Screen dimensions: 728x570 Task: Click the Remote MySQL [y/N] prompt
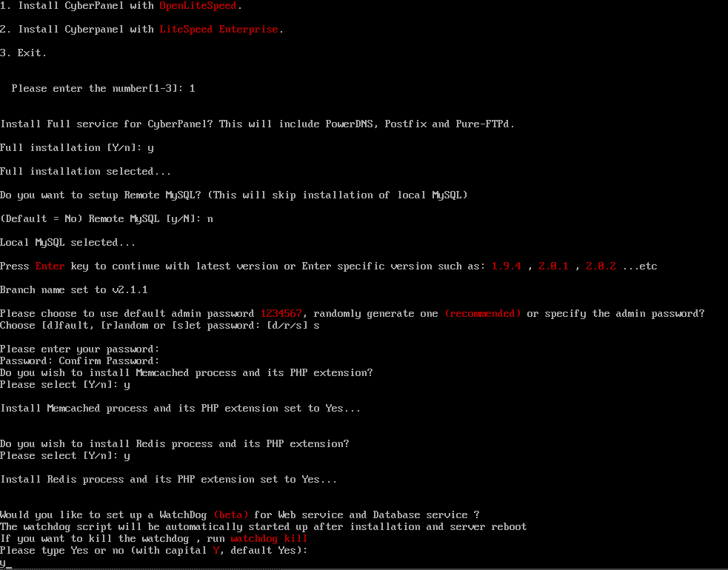107,218
